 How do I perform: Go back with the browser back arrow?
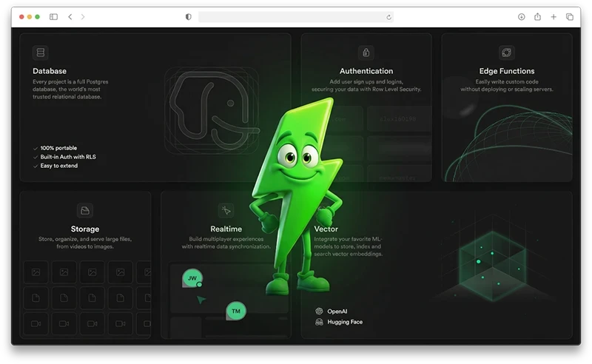70,17
